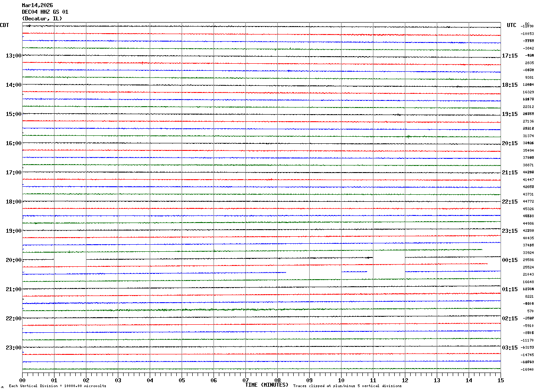Screen dimensions: 536x392
Task: Select the CDT timezone label
Action: point(4,25)
